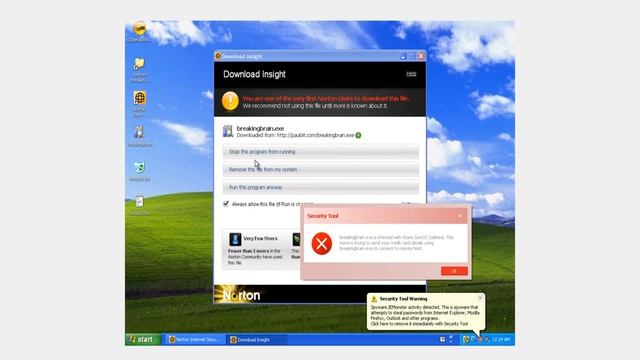Viewport: 640px width, 360px height.
Task: Click the 'breakingbrain.exe' filename text
Action: click(x=260, y=129)
